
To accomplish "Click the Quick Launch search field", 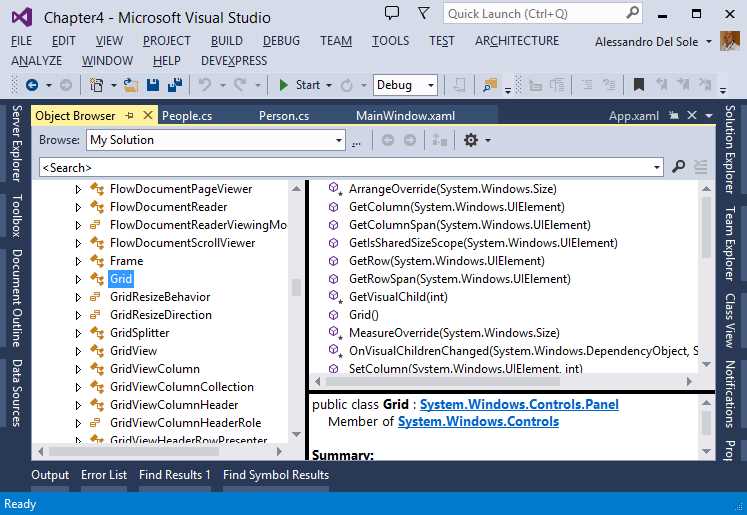I will pyautogui.click(x=534, y=14).
